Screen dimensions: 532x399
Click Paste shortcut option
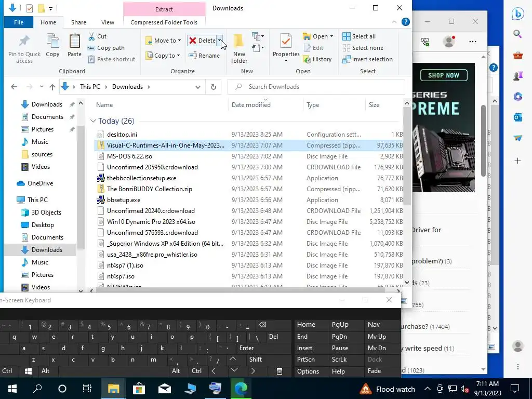[112, 59]
